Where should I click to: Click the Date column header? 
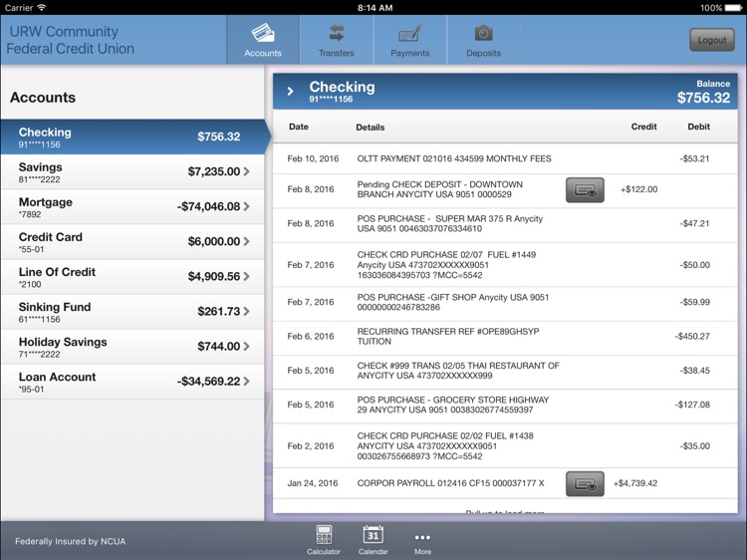299,127
